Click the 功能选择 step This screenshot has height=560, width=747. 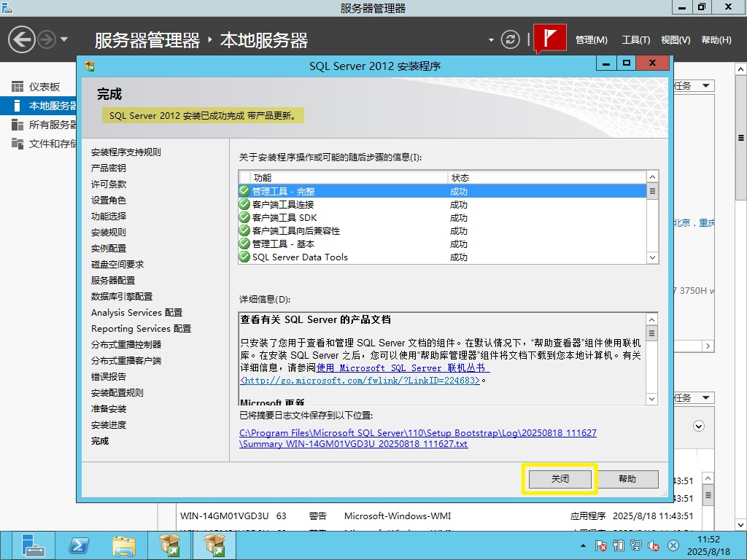click(x=109, y=216)
